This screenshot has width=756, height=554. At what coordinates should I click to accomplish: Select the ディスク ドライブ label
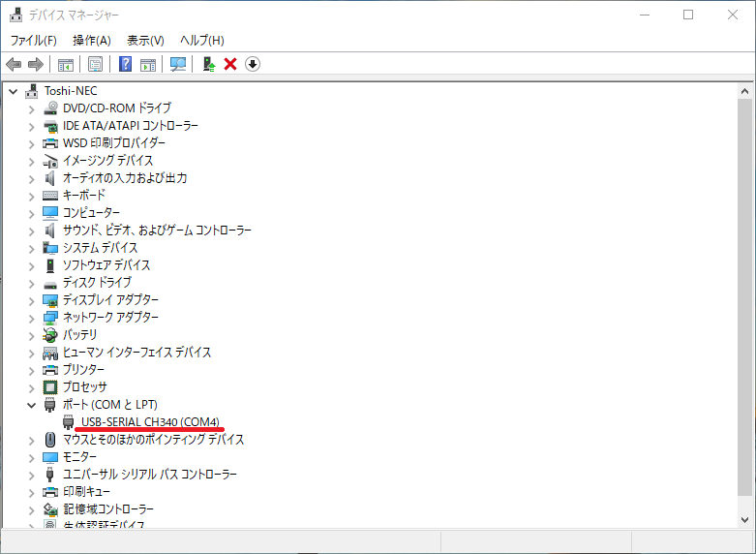coord(97,282)
